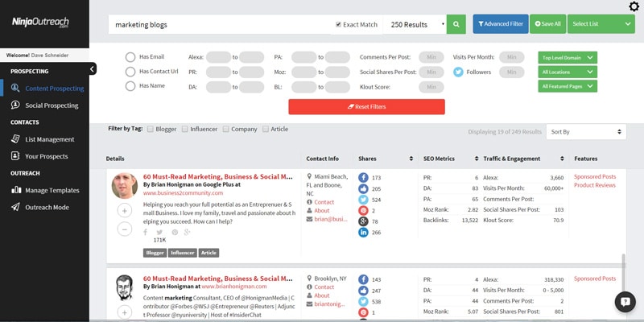Click Brian Honigman's photo avatar in first result

[125, 186]
